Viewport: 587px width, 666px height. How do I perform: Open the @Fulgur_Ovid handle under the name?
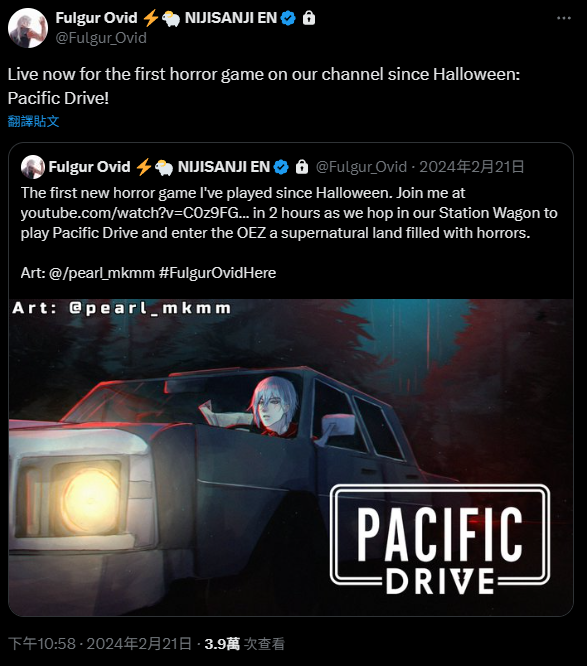point(101,38)
